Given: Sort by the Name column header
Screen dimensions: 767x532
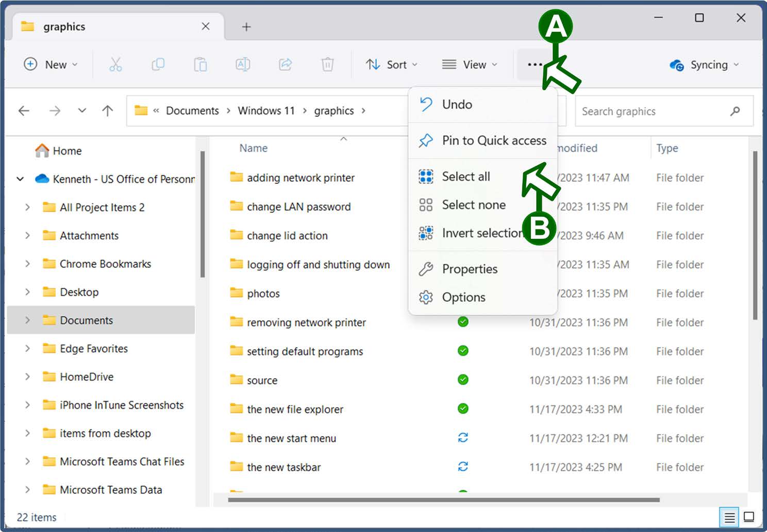Looking at the screenshot, I should click(x=253, y=148).
